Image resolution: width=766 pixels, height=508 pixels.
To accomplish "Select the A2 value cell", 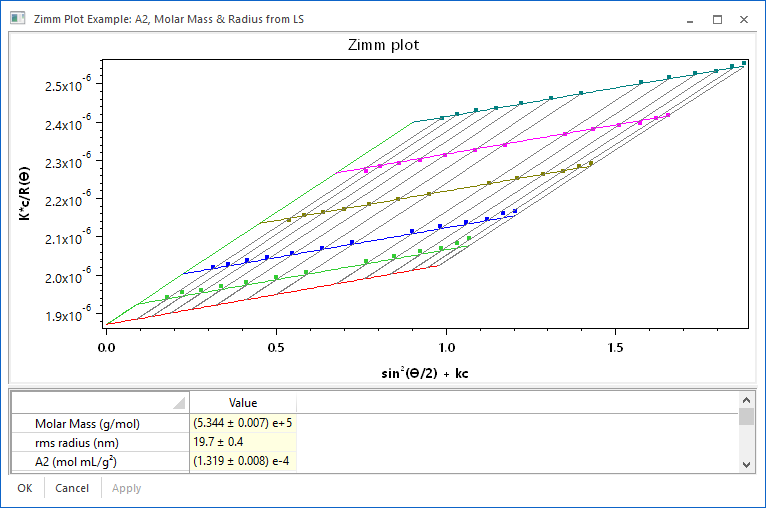I will pyautogui.click(x=242, y=461).
